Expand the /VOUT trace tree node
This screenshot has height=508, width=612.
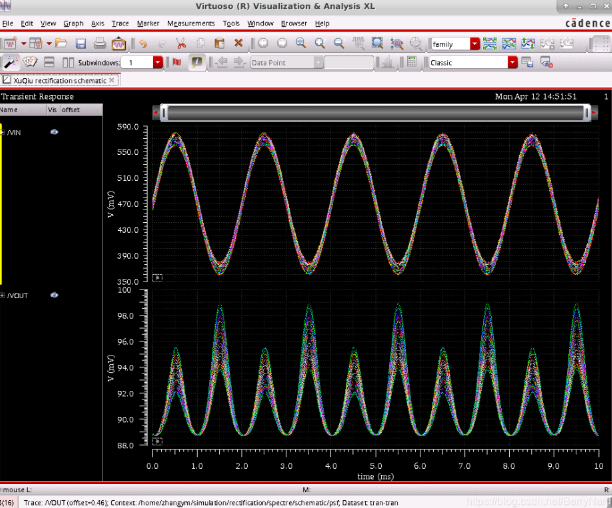pos(3,295)
